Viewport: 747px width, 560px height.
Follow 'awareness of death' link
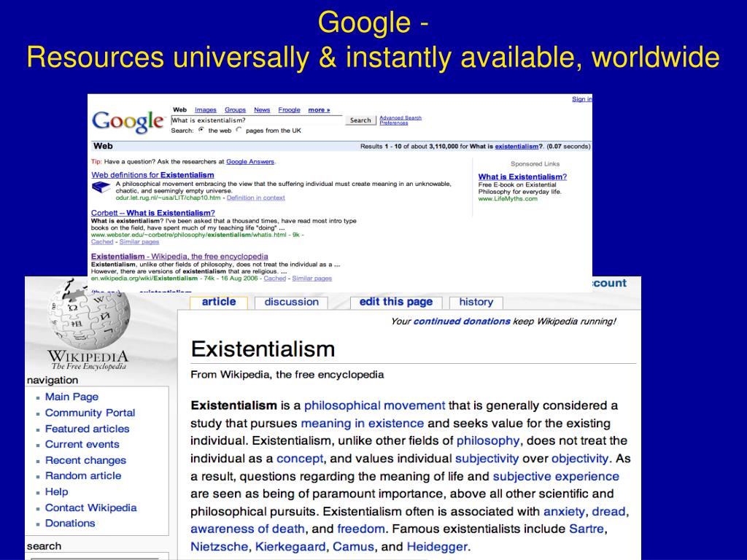[247, 529]
